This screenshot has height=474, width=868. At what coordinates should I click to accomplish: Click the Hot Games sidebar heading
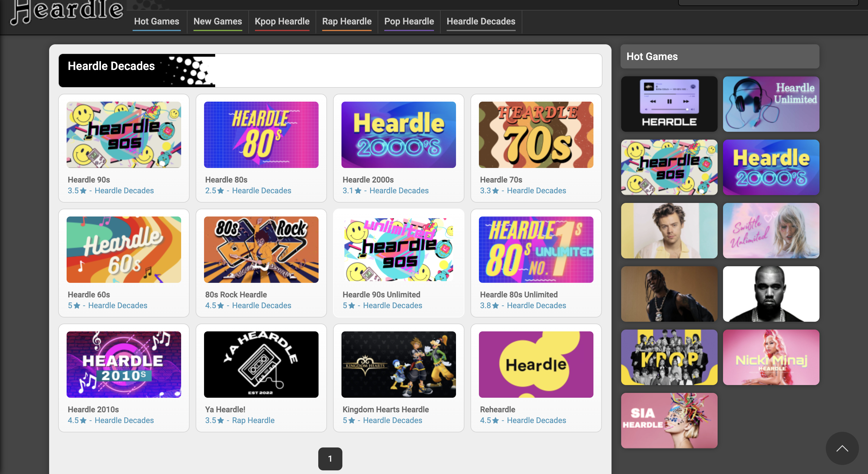720,57
